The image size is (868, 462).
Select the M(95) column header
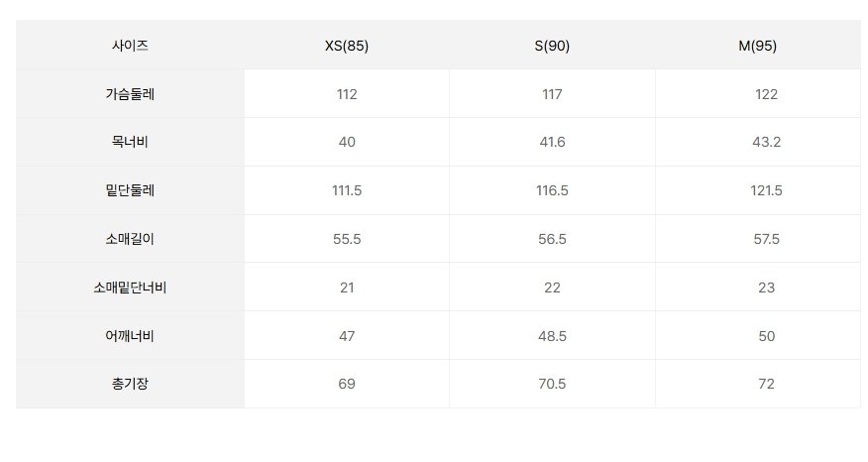click(757, 46)
